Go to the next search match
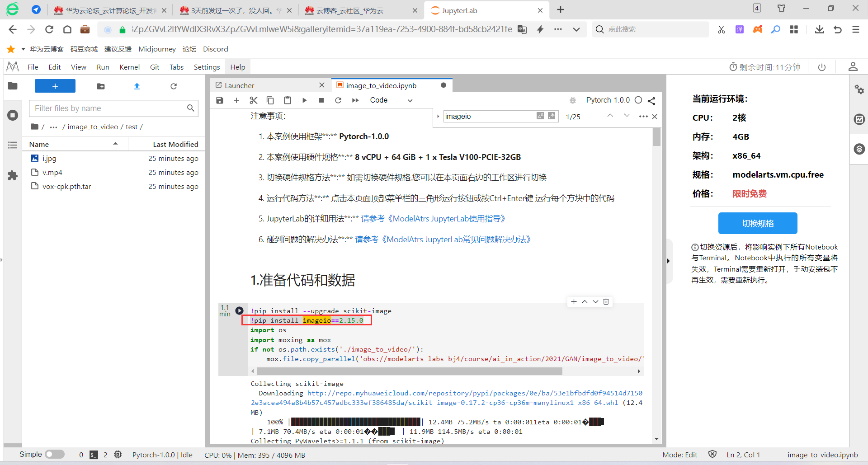The width and height of the screenshot is (868, 465). coord(627,116)
